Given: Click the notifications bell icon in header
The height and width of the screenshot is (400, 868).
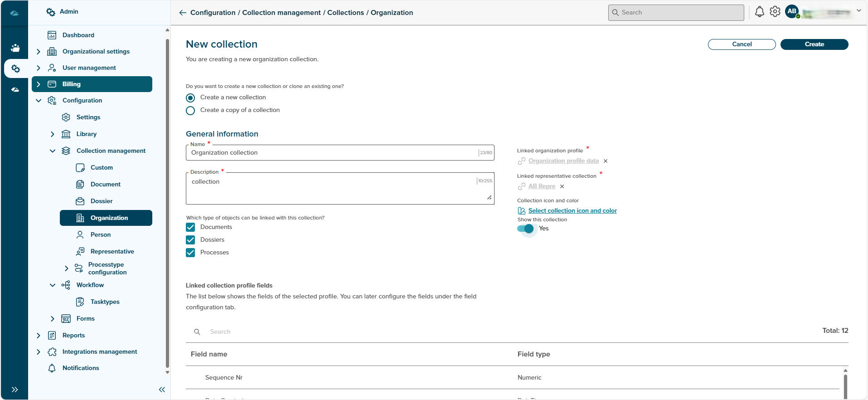Looking at the screenshot, I should [x=759, y=12].
